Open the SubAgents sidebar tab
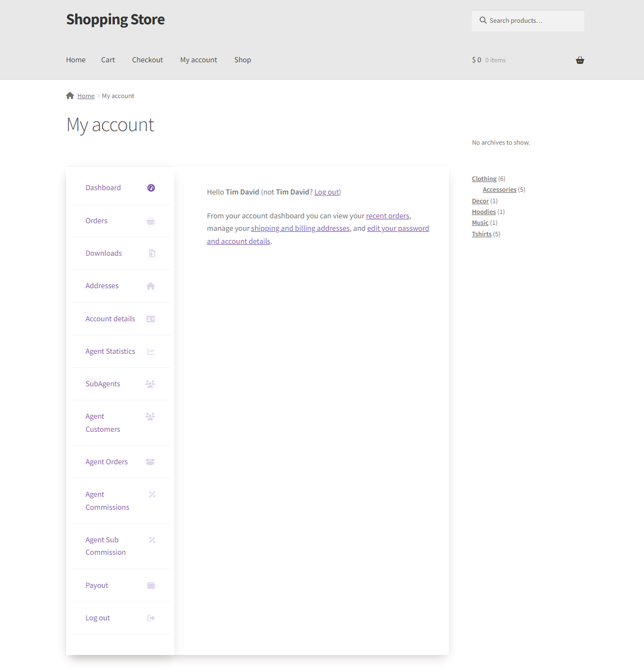 [120, 384]
